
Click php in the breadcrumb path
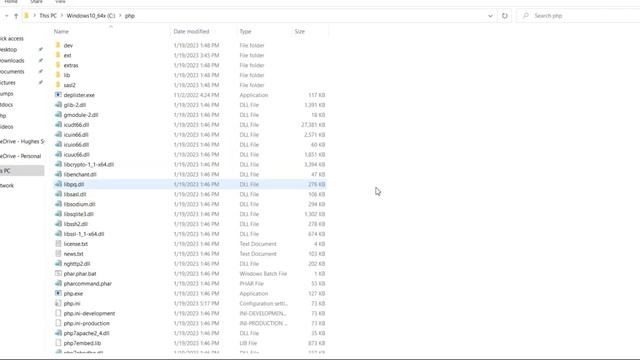click(130, 16)
